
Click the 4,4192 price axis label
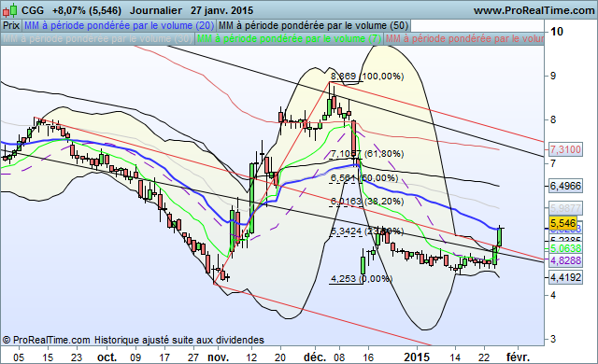tap(565, 277)
